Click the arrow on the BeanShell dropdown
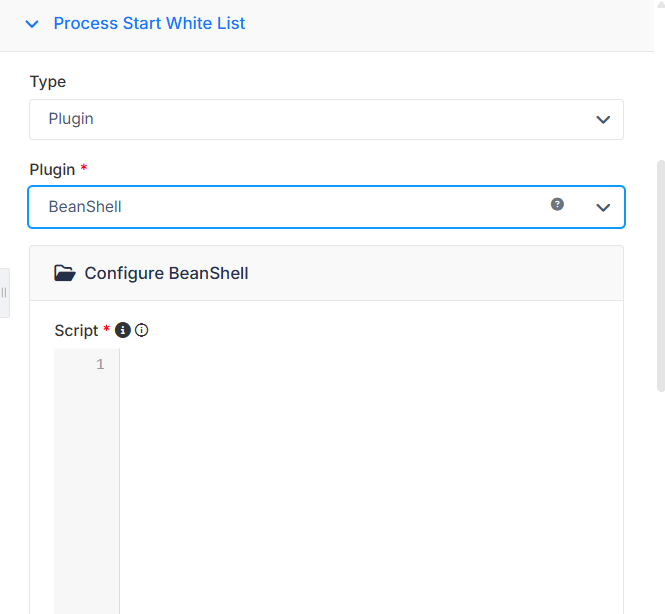 click(603, 207)
